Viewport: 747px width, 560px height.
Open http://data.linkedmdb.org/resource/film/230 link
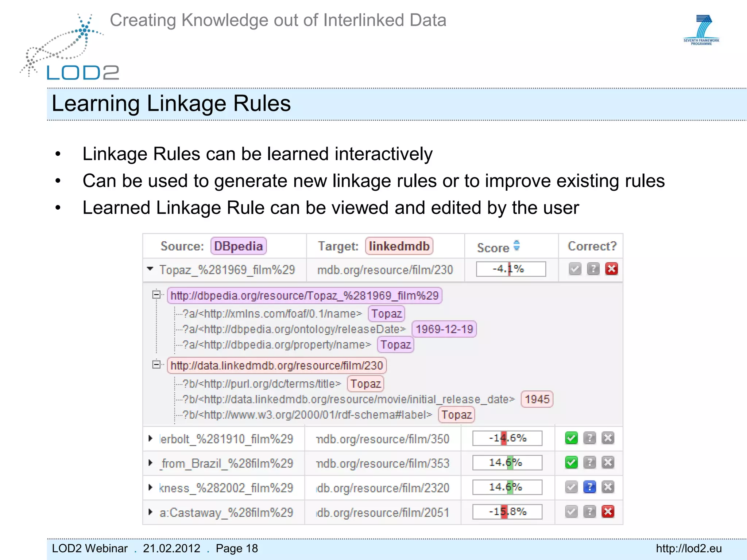(276, 365)
